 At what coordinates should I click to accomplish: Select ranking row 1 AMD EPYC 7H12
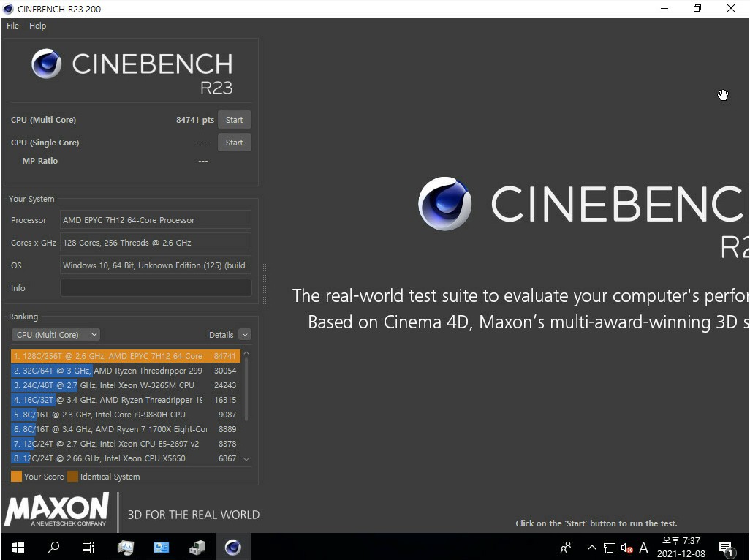click(x=125, y=356)
